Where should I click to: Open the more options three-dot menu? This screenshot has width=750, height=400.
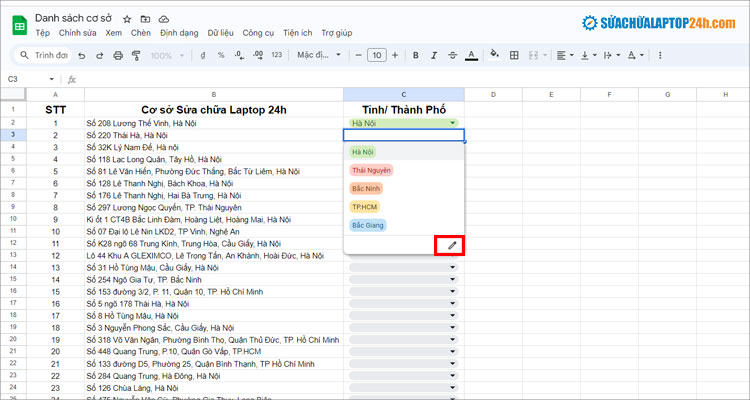coord(660,56)
